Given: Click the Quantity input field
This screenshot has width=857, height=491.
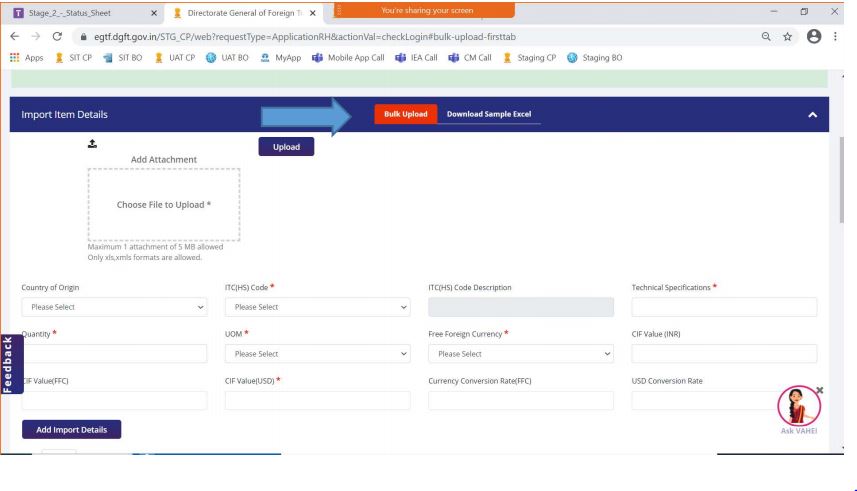Looking at the screenshot, I should click(114, 354).
